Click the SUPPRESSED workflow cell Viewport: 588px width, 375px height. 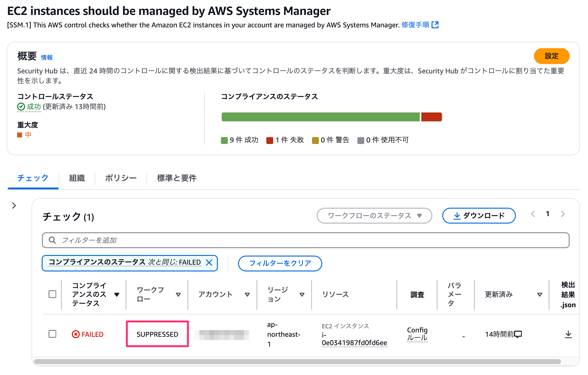coord(157,334)
